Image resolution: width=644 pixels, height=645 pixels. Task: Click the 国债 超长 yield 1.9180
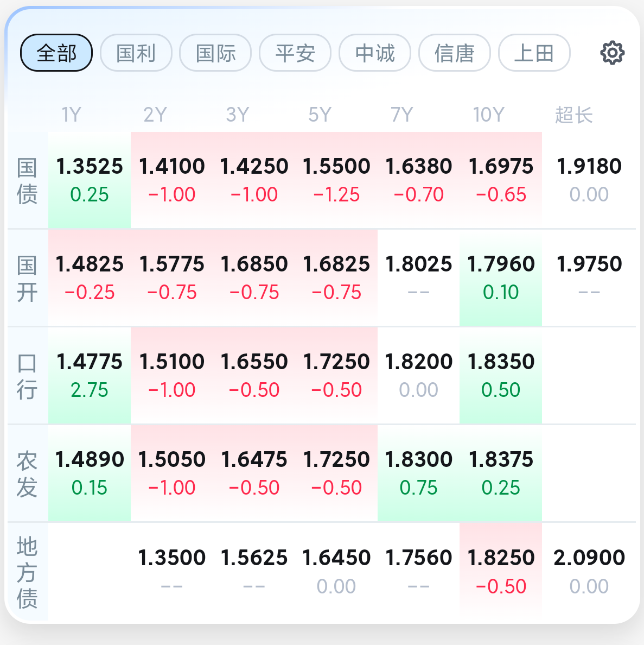[x=589, y=180]
